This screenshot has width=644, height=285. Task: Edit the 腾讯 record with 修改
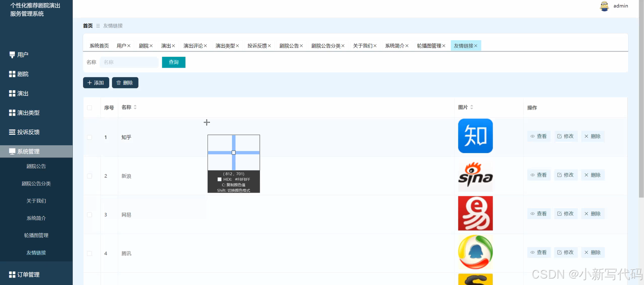click(x=566, y=253)
